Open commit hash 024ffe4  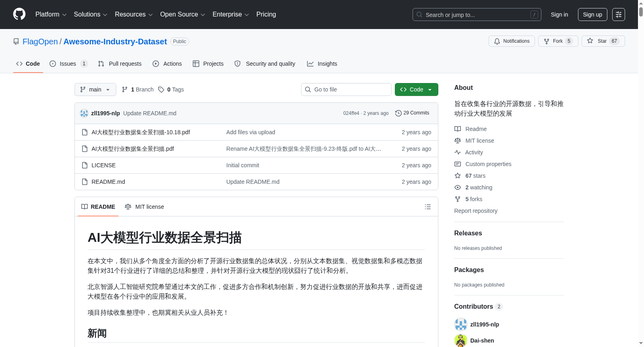(351, 113)
